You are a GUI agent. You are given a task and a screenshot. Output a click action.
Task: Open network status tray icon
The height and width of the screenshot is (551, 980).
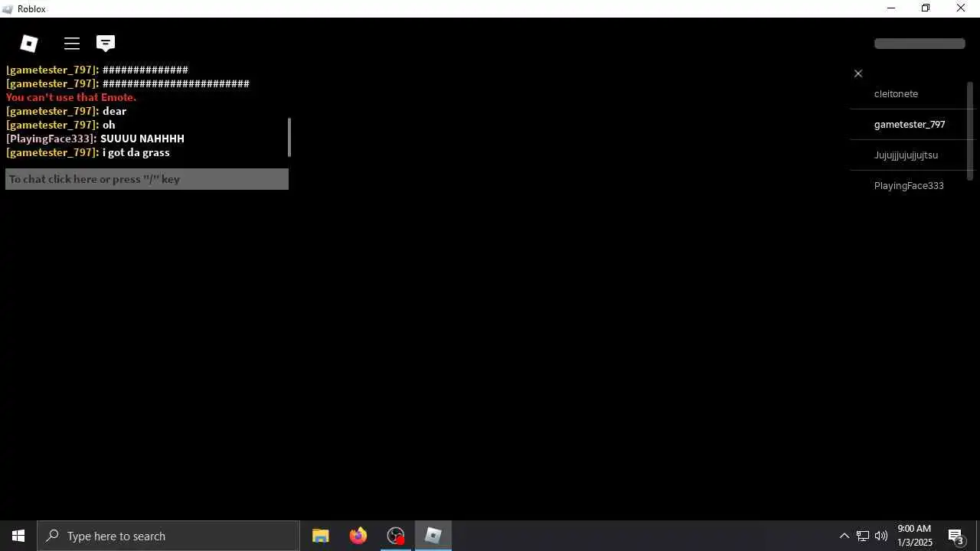(x=863, y=536)
